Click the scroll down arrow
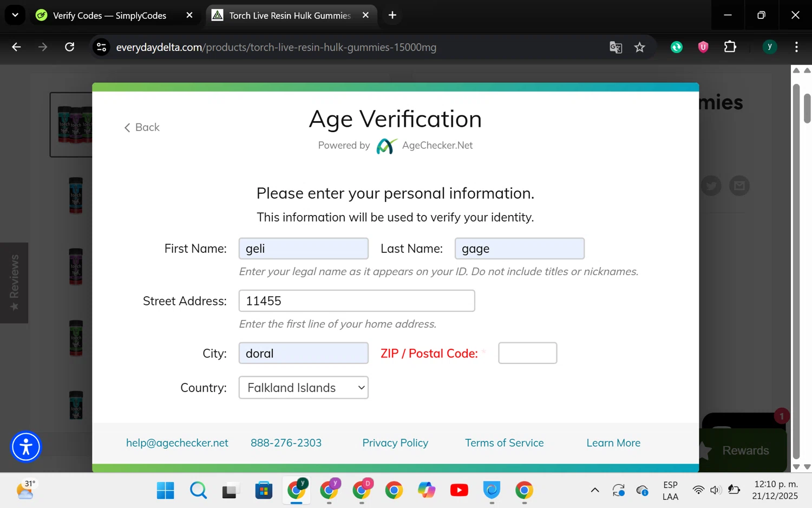The width and height of the screenshot is (812, 508). 807,466
